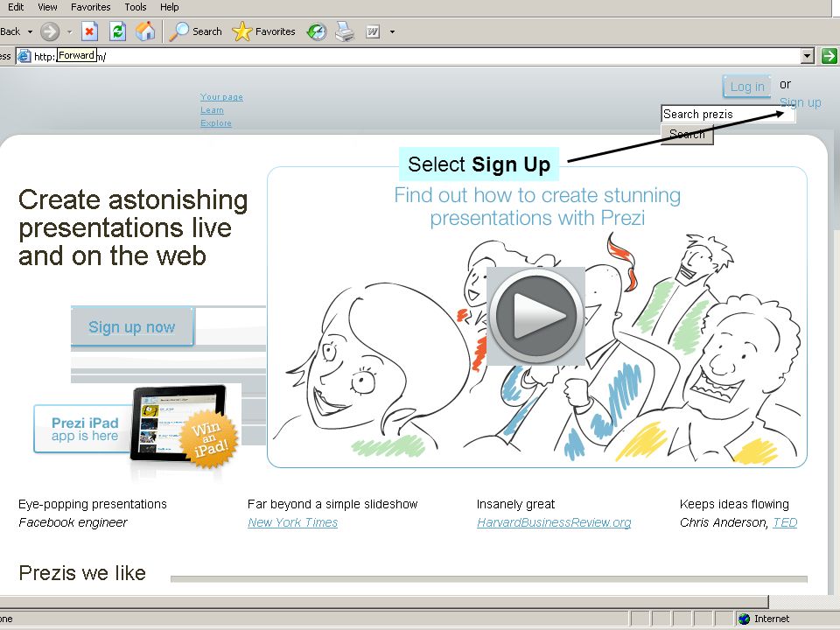840x630 pixels.
Task: Click the green Go arrow button
Action: click(829, 56)
